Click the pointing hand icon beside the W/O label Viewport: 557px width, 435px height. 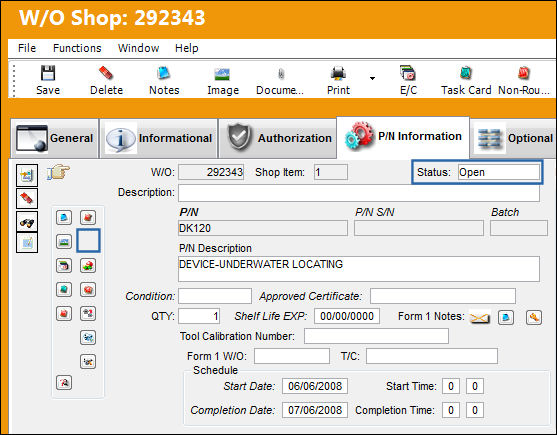tap(58, 172)
